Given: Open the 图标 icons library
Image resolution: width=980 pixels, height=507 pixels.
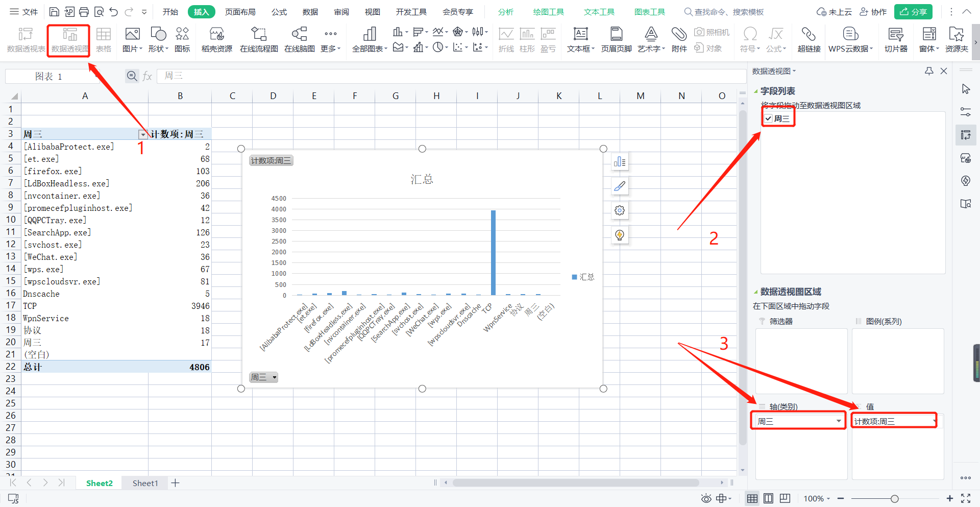Looking at the screenshot, I should pos(182,40).
